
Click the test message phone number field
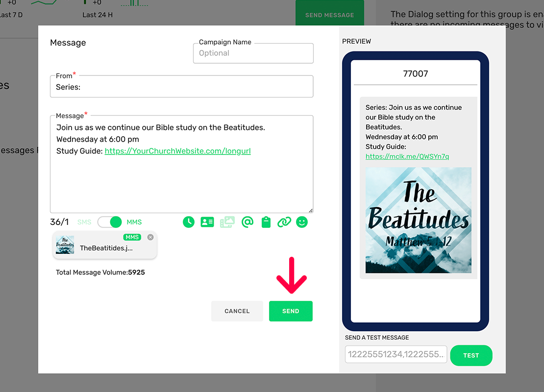(x=396, y=354)
